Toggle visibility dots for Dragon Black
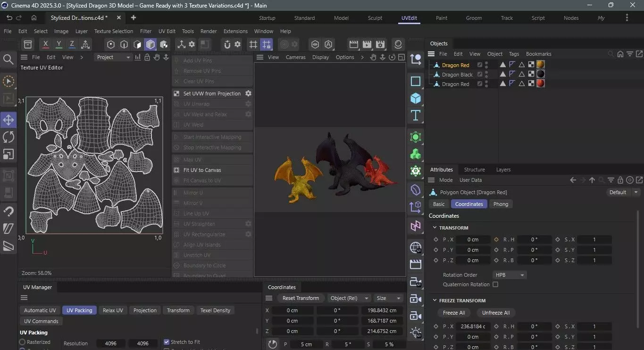Screen dimensions: 644x350 coord(486,75)
